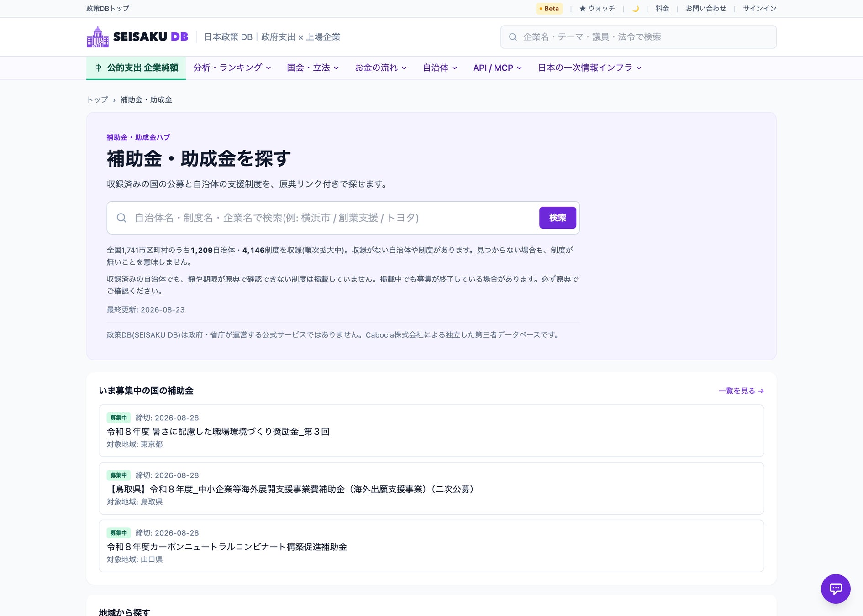
Task: Open 暑さに配慮した職場環境づくり奨励金 card
Action: [431, 431]
